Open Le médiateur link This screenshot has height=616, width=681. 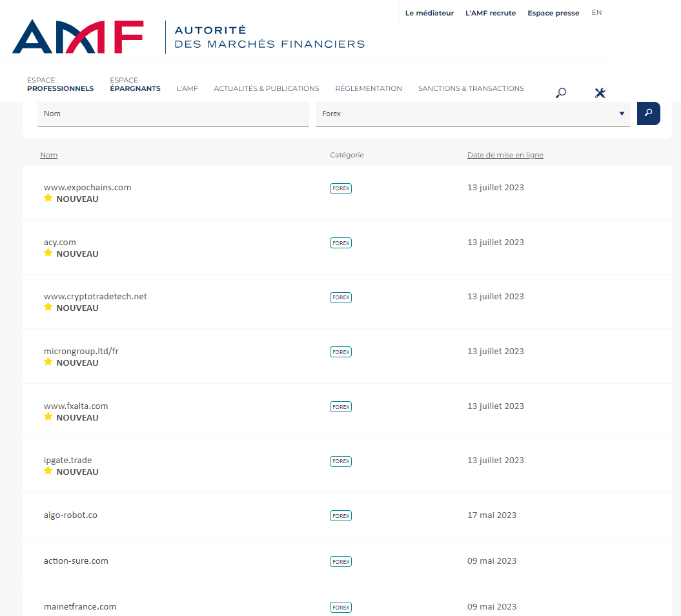tap(429, 13)
